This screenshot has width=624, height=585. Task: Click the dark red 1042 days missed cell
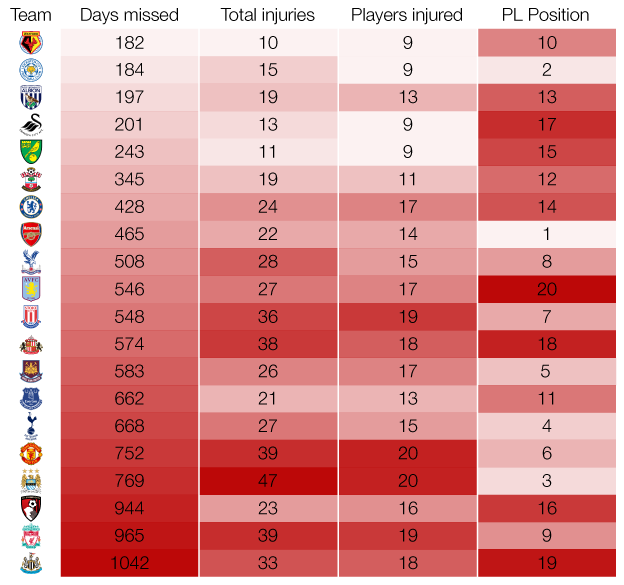pyautogui.click(x=129, y=562)
